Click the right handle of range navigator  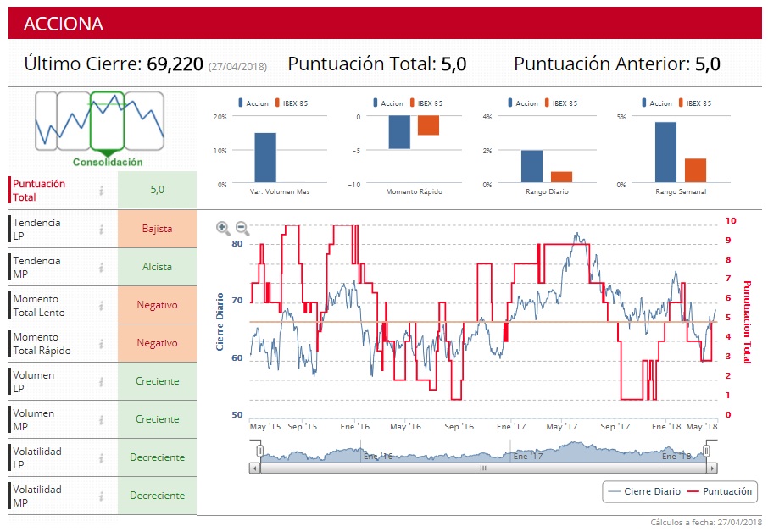point(707,451)
